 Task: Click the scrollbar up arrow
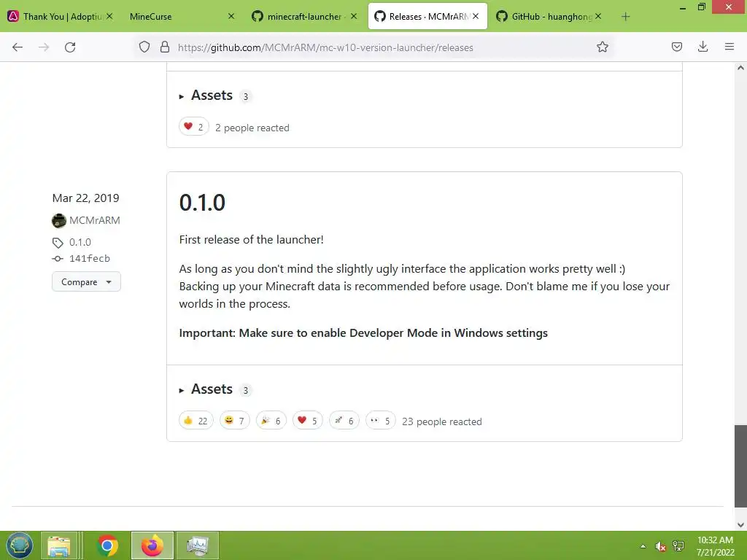pyautogui.click(x=740, y=68)
